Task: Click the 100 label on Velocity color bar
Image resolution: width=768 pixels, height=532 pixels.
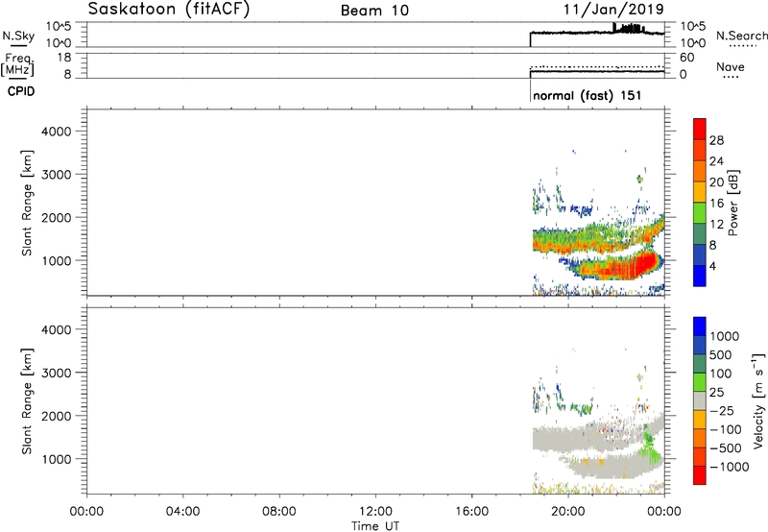Action: pos(720,374)
